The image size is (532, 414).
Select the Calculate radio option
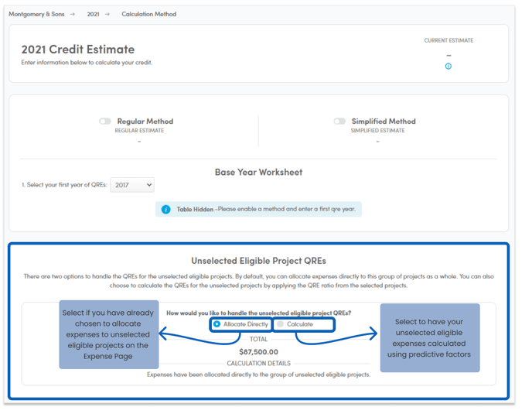click(x=280, y=324)
